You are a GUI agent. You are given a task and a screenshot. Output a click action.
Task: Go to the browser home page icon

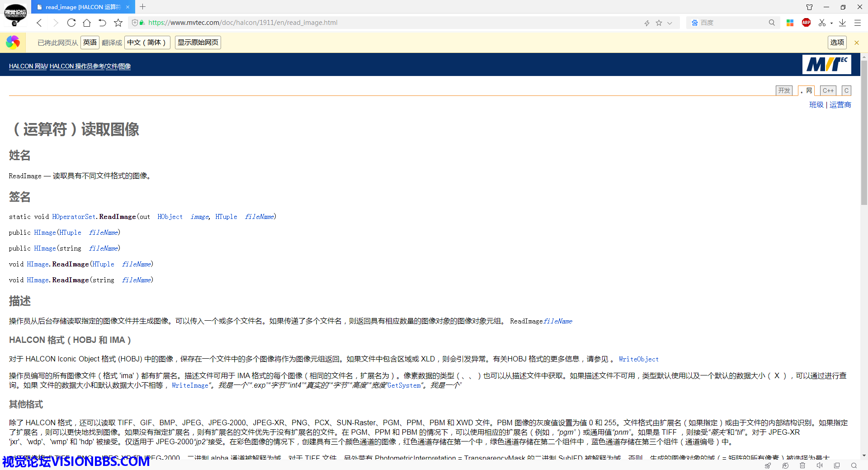click(x=87, y=23)
